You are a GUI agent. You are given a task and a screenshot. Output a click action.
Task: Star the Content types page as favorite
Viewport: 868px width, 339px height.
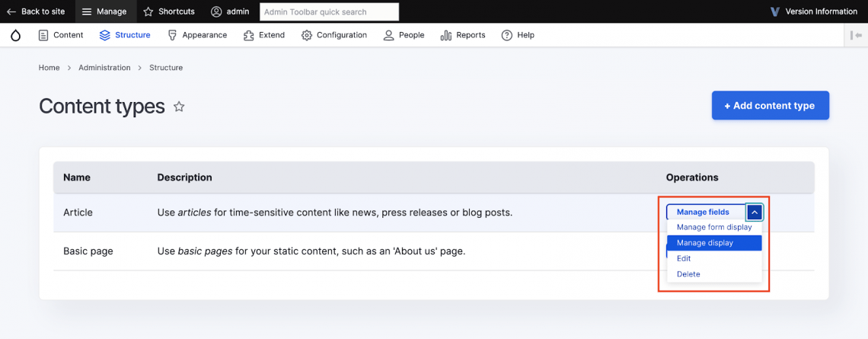(x=179, y=107)
